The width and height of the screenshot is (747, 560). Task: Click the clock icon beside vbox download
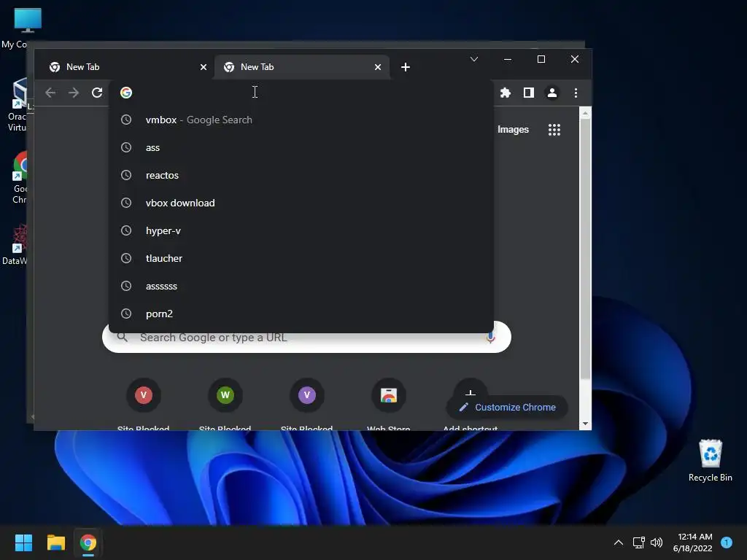click(x=126, y=203)
